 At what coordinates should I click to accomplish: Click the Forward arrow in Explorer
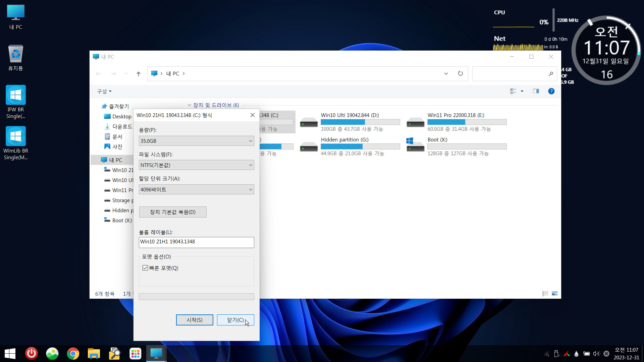coord(113,74)
